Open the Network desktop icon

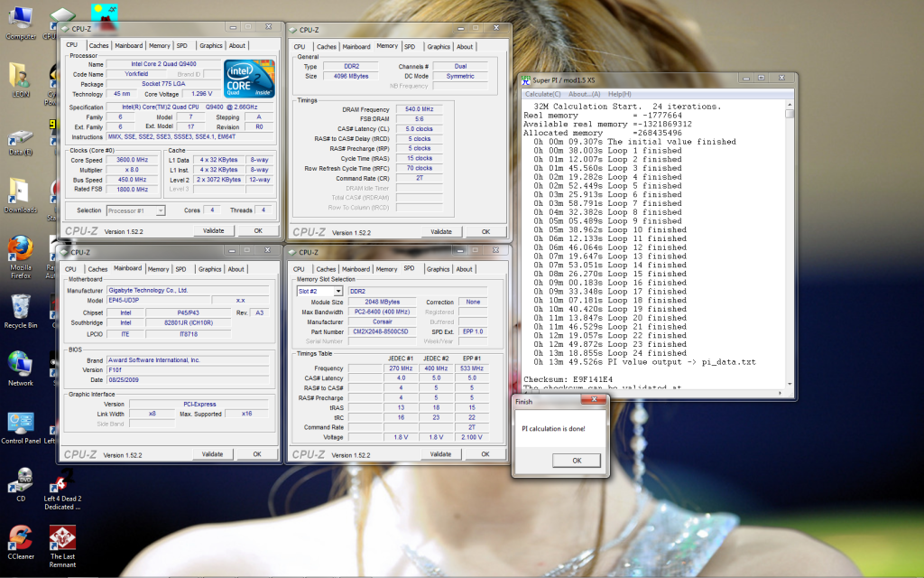coord(20,364)
